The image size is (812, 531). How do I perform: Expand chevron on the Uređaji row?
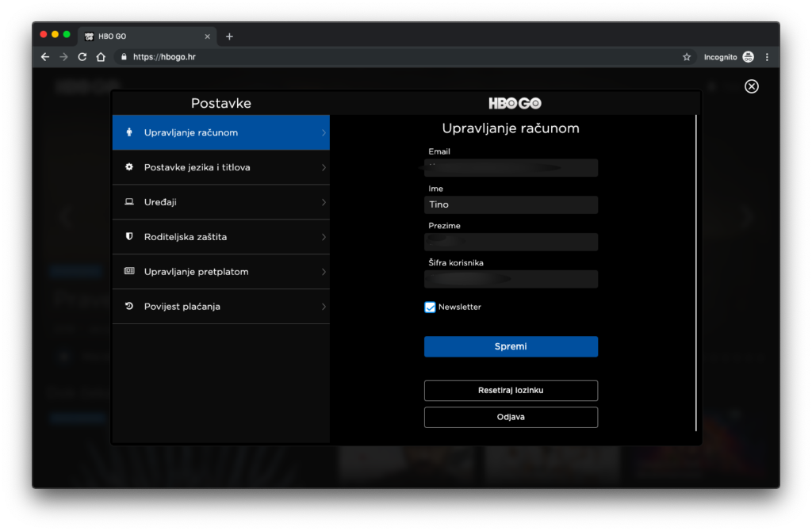tap(324, 202)
